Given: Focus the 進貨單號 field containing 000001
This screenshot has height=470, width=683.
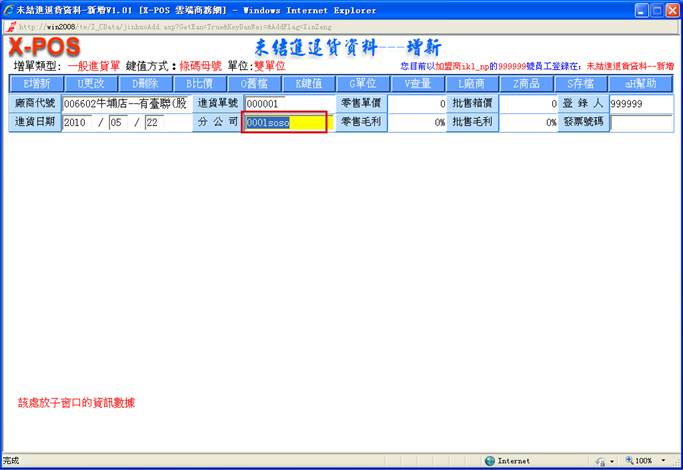Looking at the screenshot, I should click(x=284, y=103).
